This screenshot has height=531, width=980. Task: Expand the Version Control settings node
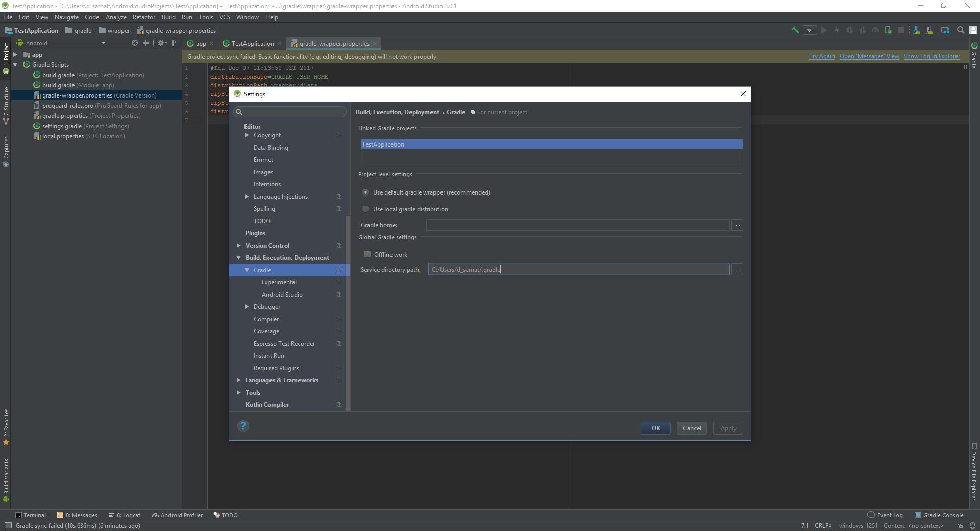238,246
